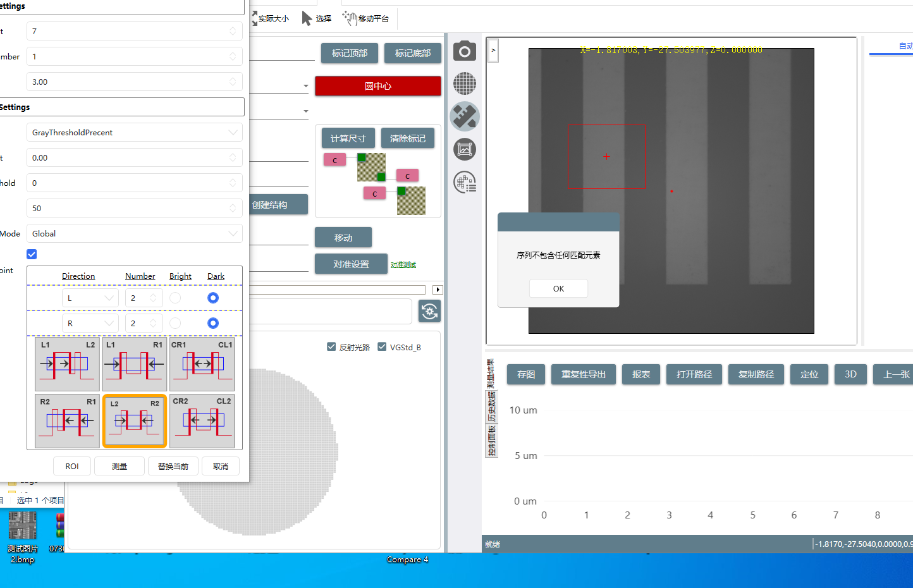Activate the 移动平台 hand tool
The height and width of the screenshot is (588, 913).
click(x=366, y=18)
